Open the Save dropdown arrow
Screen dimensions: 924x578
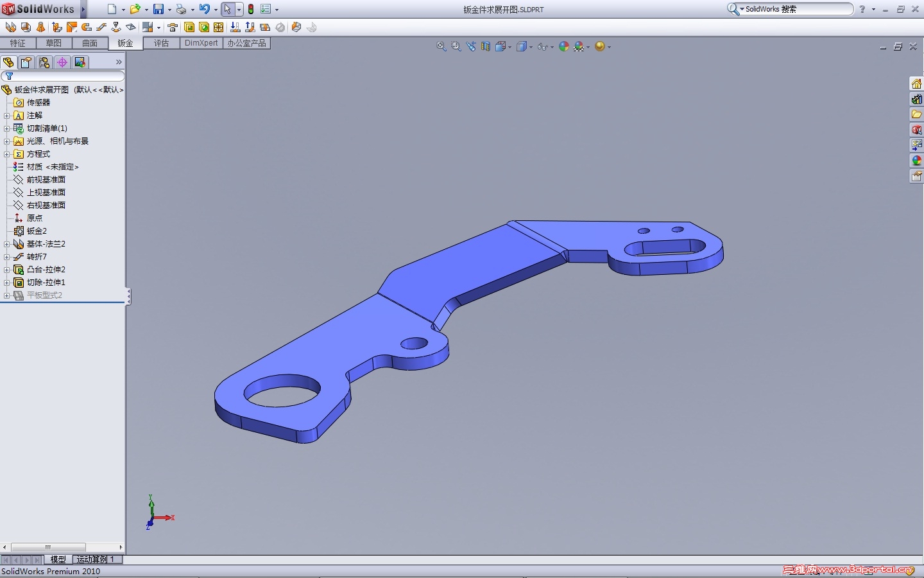(x=169, y=10)
